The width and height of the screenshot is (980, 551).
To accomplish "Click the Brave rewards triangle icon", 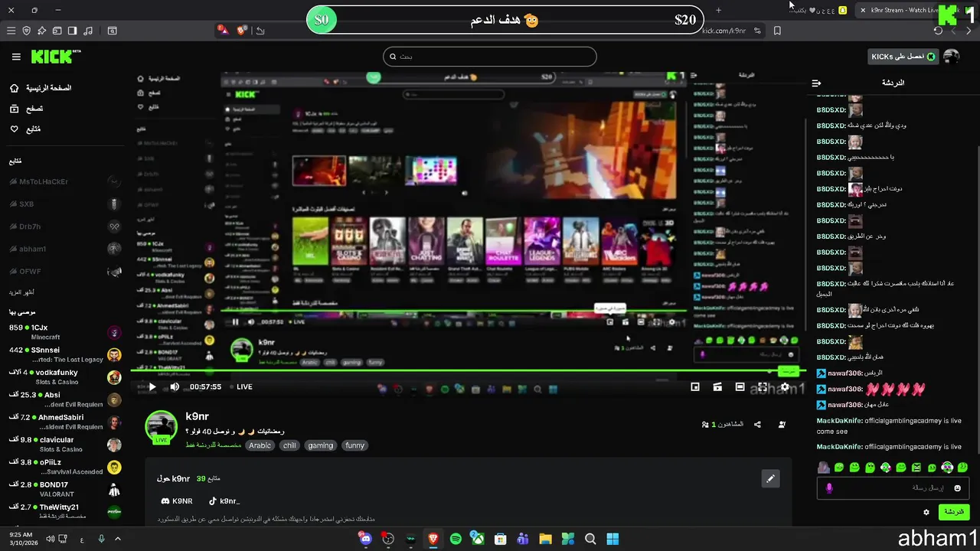I will pyautogui.click(x=222, y=30).
